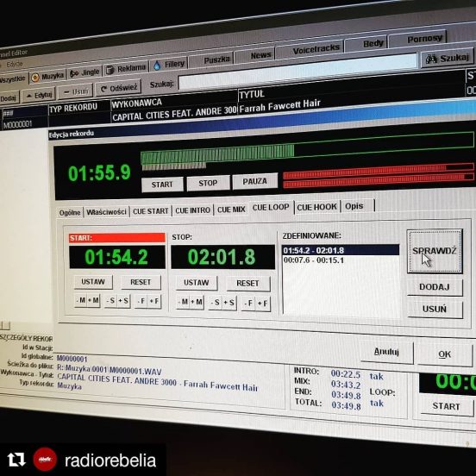Click the -M stepper under STOP
This screenshot has width=476, height=476.
pos(183,302)
